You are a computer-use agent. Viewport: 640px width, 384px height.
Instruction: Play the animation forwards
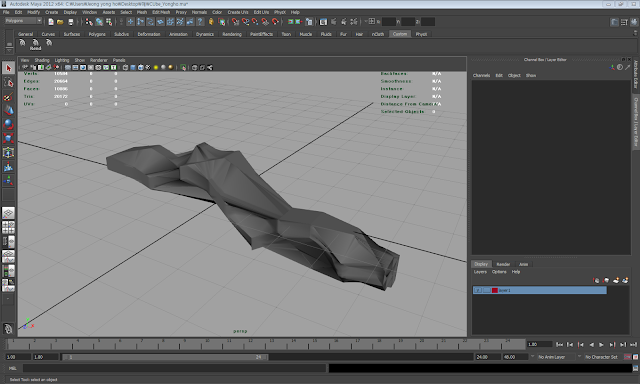(x=601, y=345)
